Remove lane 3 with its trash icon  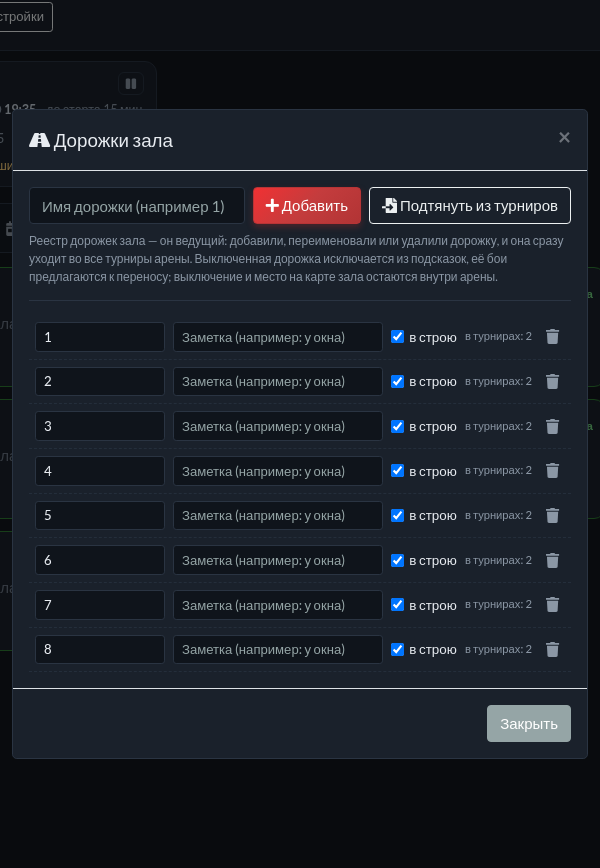coord(552,426)
